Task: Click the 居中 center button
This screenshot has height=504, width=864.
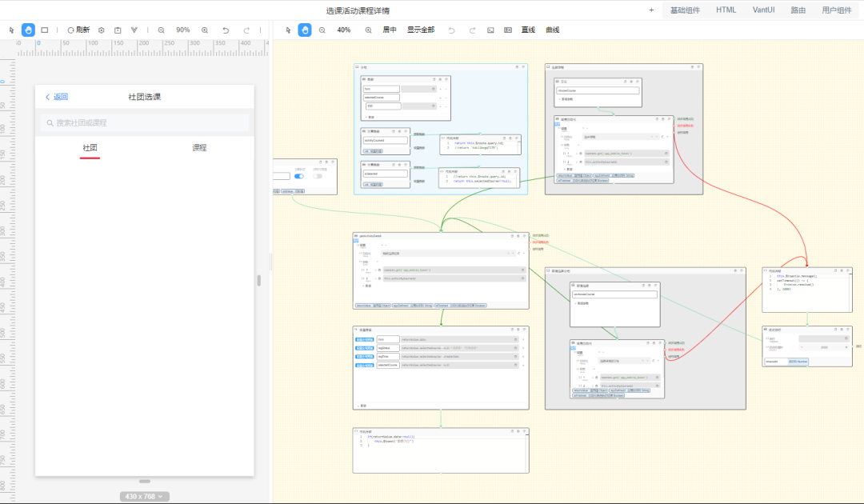Action: point(390,30)
